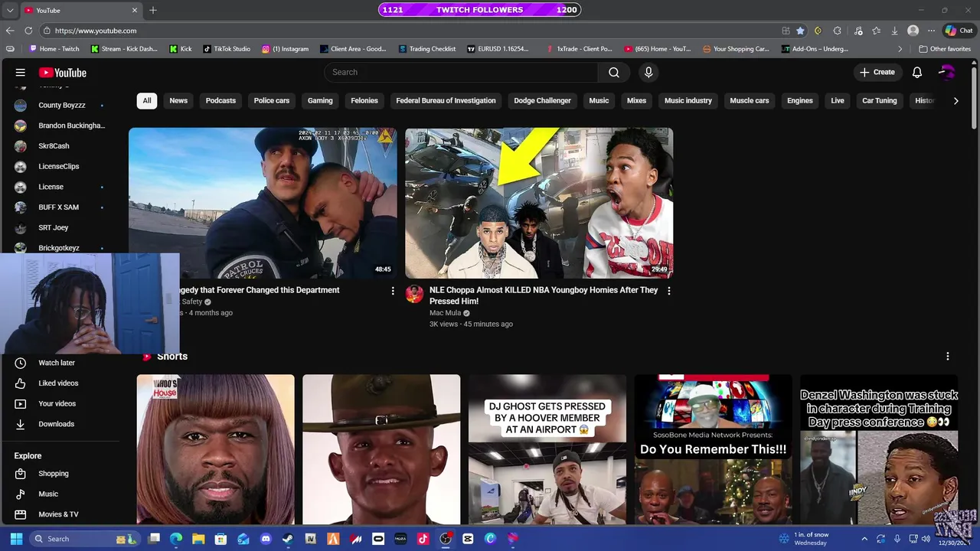Viewport: 980px width, 551px height.
Task: Select the Felonies filter chip
Action: coord(364,100)
